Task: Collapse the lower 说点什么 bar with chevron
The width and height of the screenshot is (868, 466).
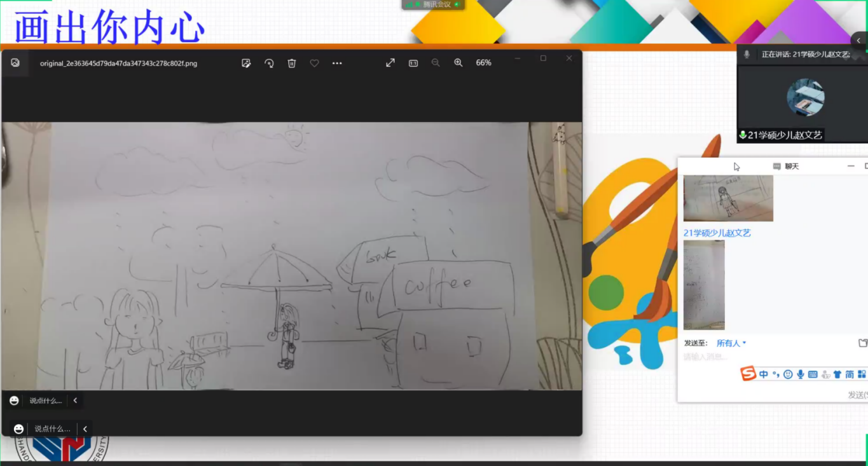Action: [85, 429]
